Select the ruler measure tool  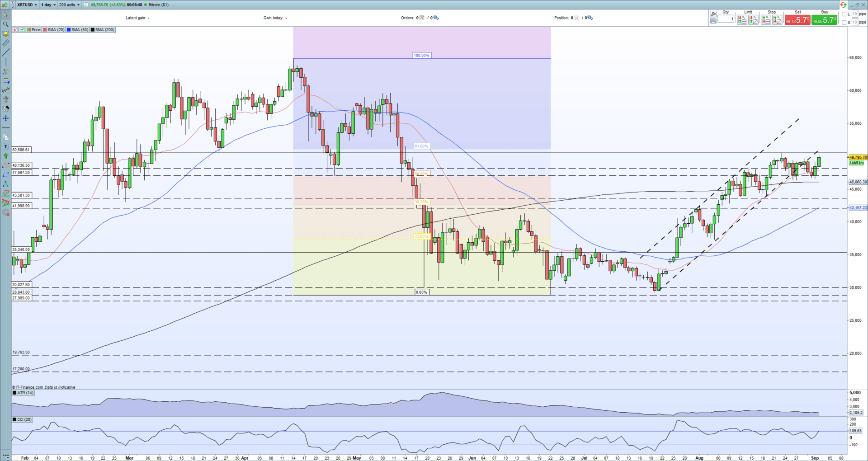click(5, 43)
